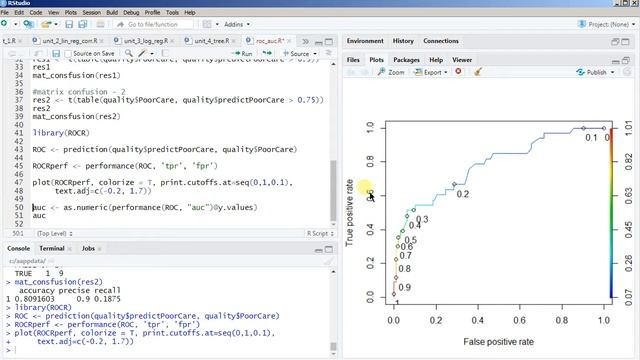
Task: Click the Source button
Action: click(296, 53)
